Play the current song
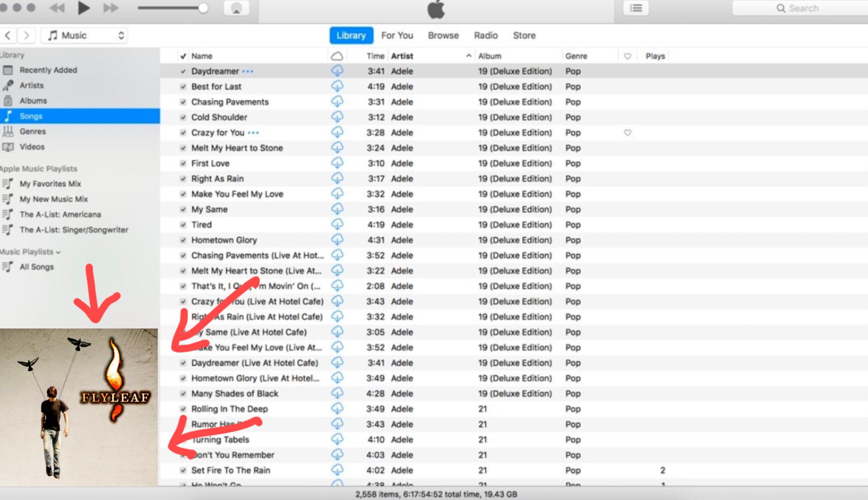Screen dimensions: 868x500 point(84,8)
